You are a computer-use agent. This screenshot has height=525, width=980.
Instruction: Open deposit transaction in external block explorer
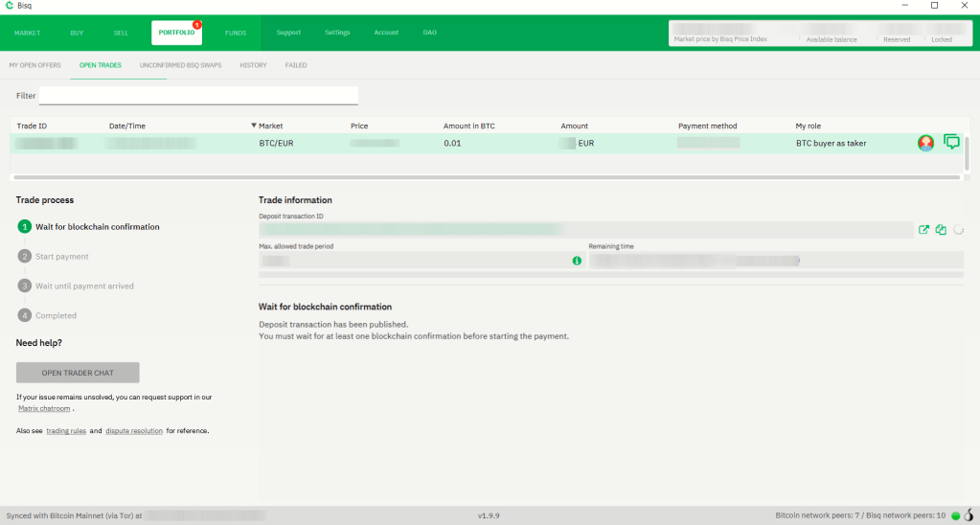[923, 230]
